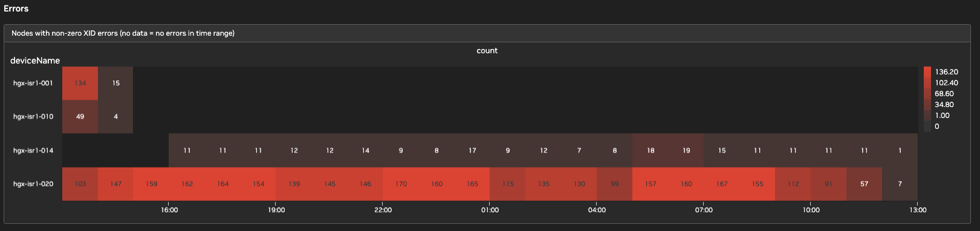Select the 49 cell for hgx-isr1-010
This screenshot has height=231, width=980.
pyautogui.click(x=80, y=117)
